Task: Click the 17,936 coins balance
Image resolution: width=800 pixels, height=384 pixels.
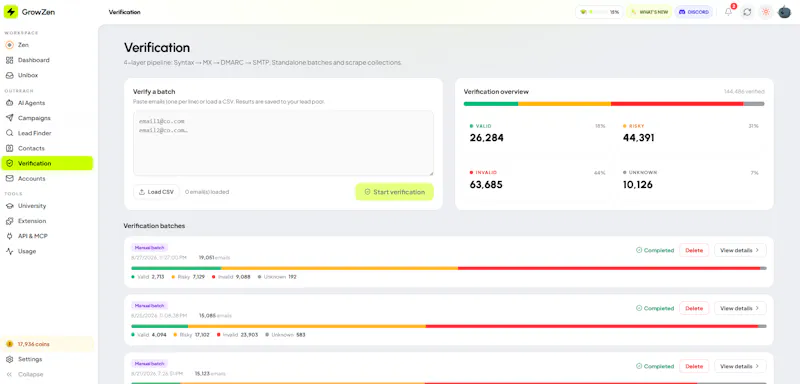Action: point(34,344)
